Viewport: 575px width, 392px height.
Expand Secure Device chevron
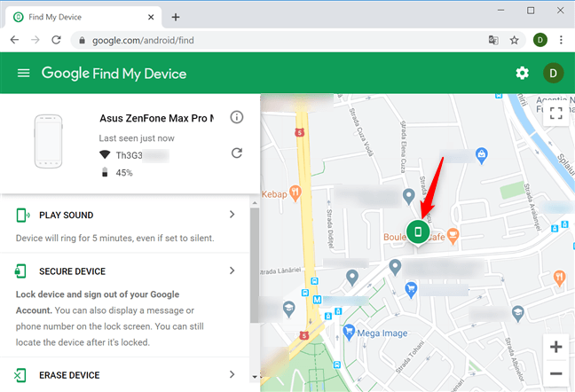[232, 270]
